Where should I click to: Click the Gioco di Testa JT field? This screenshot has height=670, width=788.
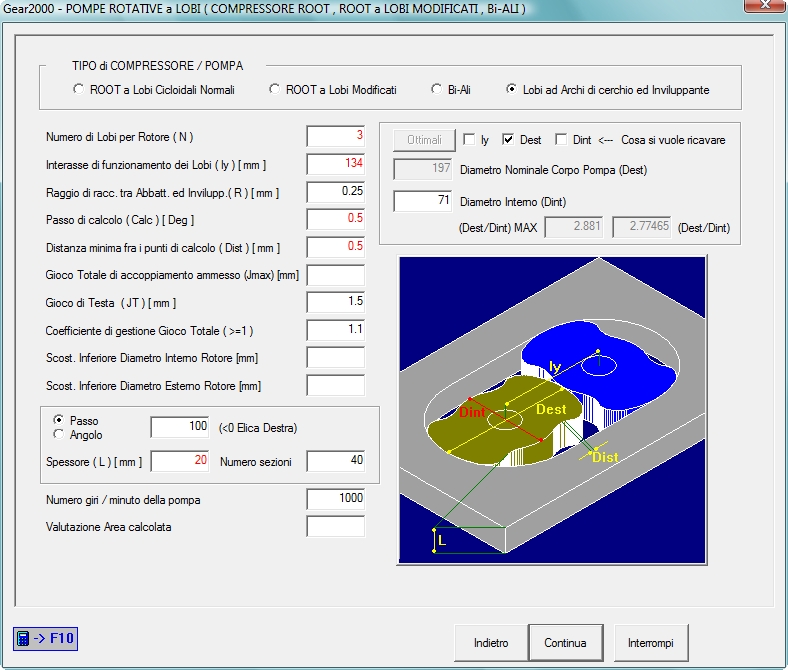pyautogui.click(x=336, y=302)
